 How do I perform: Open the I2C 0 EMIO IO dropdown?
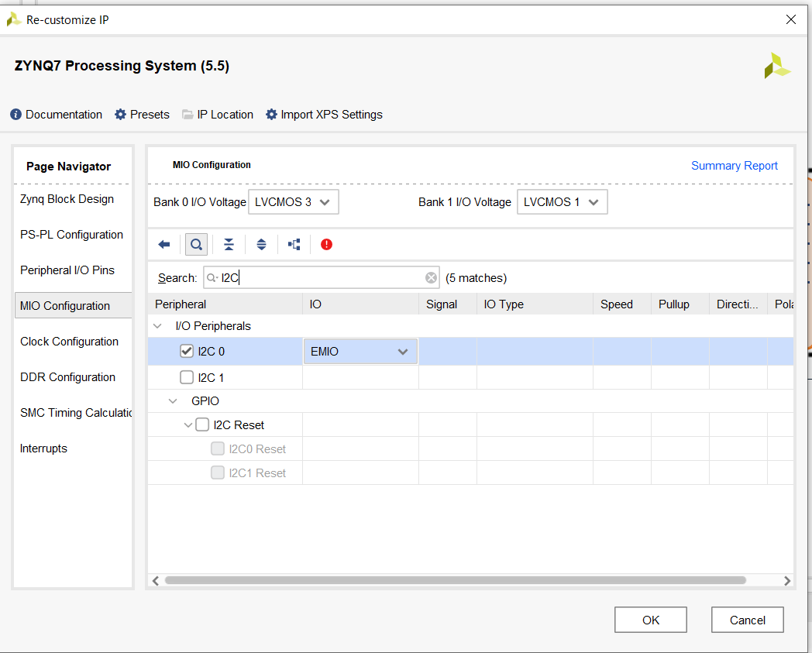point(360,352)
